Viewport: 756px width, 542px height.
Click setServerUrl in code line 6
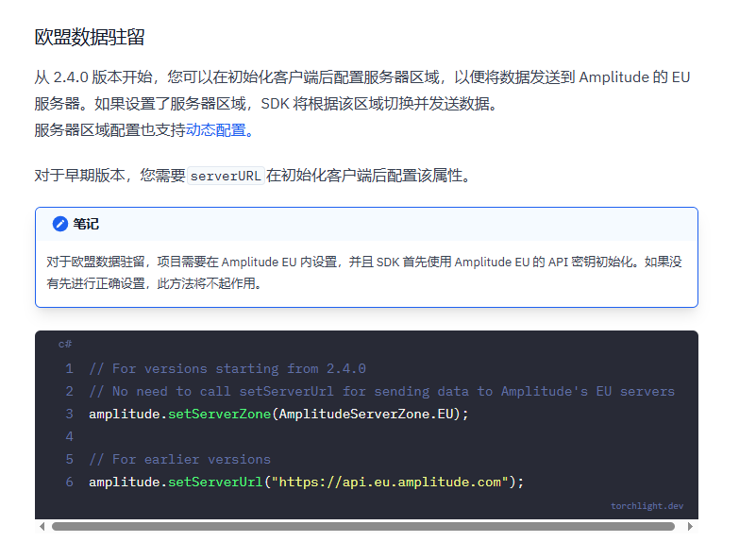[x=215, y=482]
